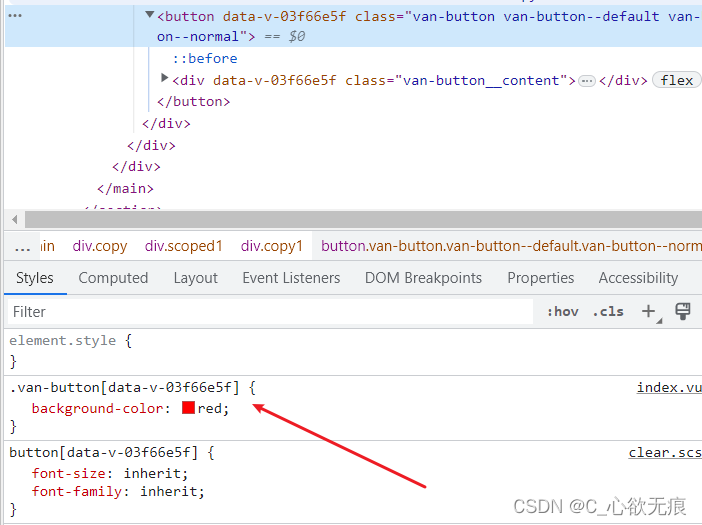Open the index.vu source link
This screenshot has height=525, width=702.
coord(668,388)
